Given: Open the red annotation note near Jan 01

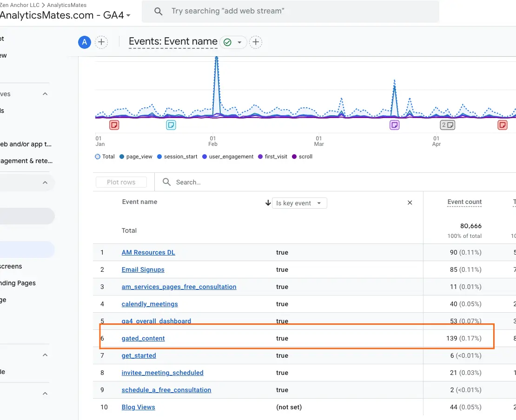Looking at the screenshot, I should [114, 125].
